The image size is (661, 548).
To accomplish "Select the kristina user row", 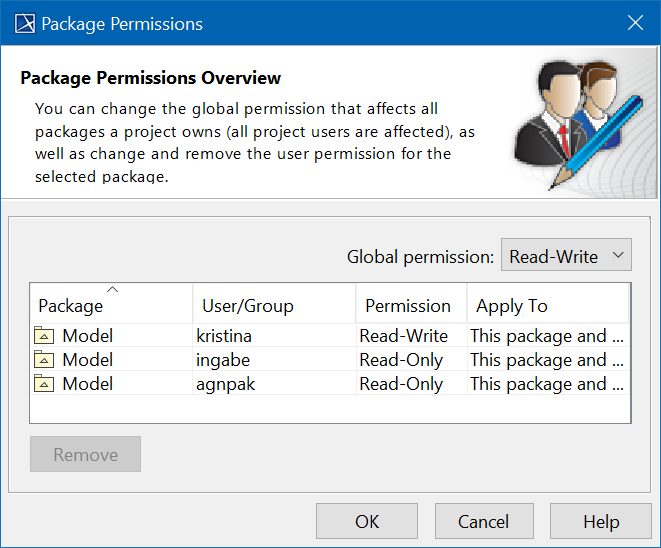I will 226,336.
